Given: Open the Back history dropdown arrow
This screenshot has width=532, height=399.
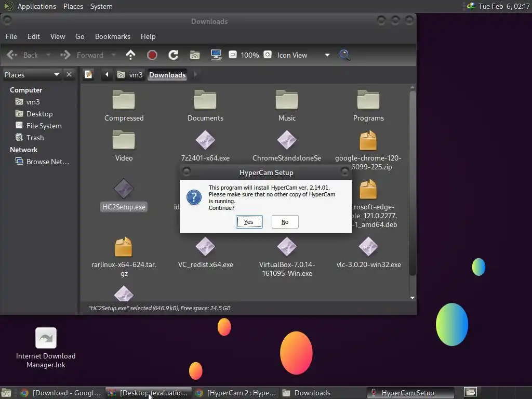Looking at the screenshot, I should [48, 55].
